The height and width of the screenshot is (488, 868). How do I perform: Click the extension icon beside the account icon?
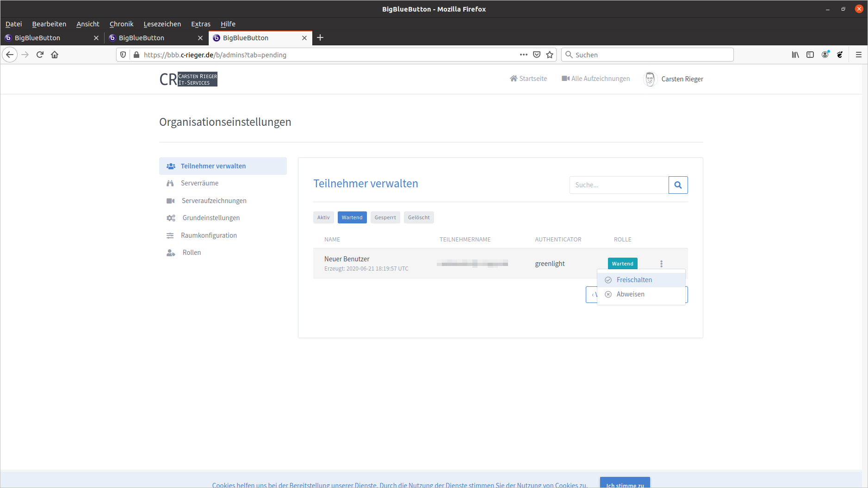[x=840, y=55]
